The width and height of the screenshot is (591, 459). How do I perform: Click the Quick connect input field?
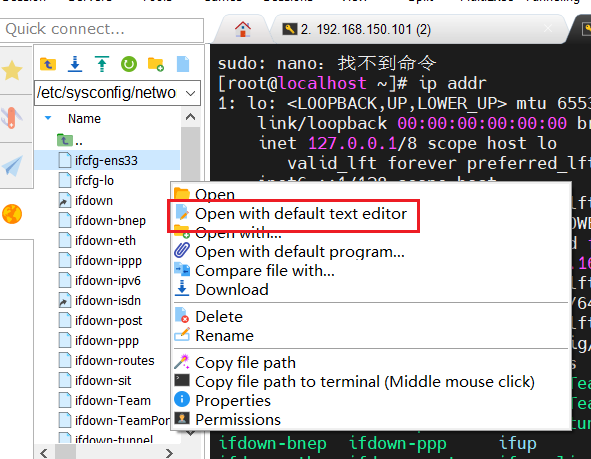(x=102, y=29)
